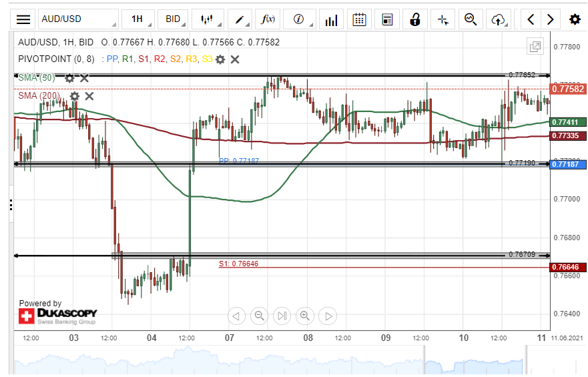The image size is (588, 377).
Task: Click the R2 legend label
Action: click(160, 59)
